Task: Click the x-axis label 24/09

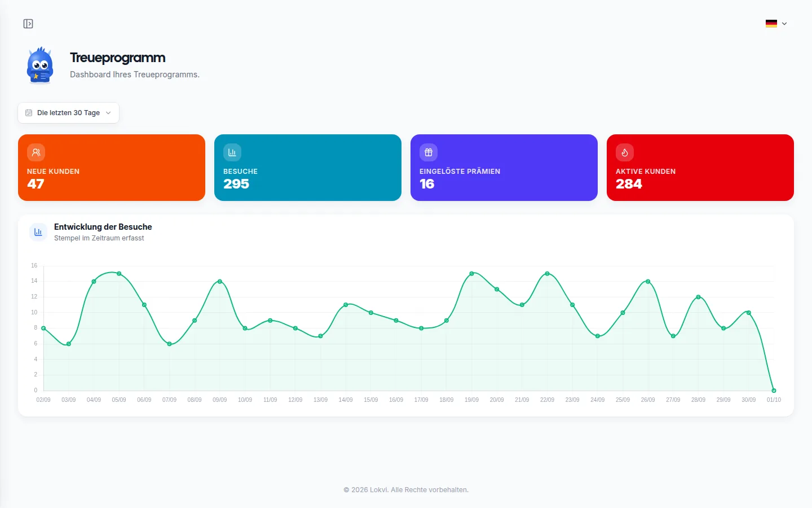Action: (598, 400)
